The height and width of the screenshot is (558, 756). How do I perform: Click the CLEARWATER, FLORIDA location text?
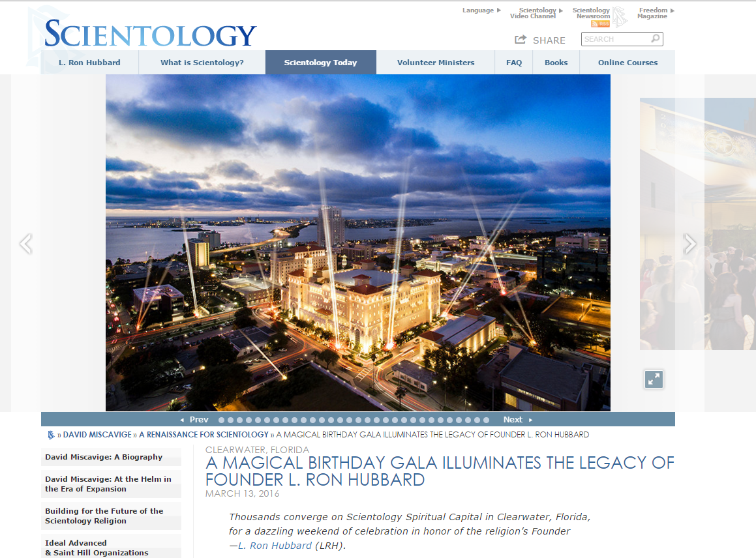258,450
